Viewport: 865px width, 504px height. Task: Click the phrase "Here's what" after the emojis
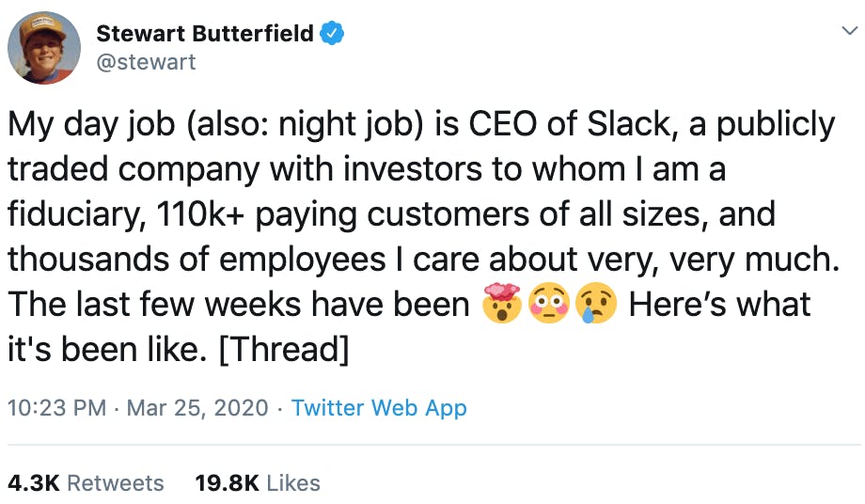tap(719, 306)
